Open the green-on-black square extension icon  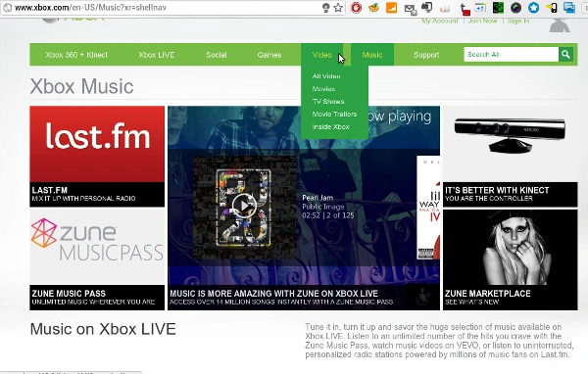(x=498, y=8)
